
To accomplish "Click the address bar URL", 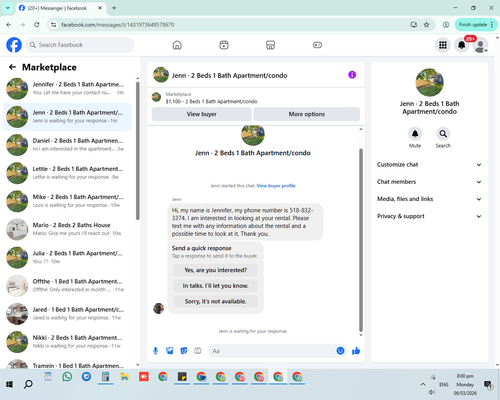I will point(118,25).
